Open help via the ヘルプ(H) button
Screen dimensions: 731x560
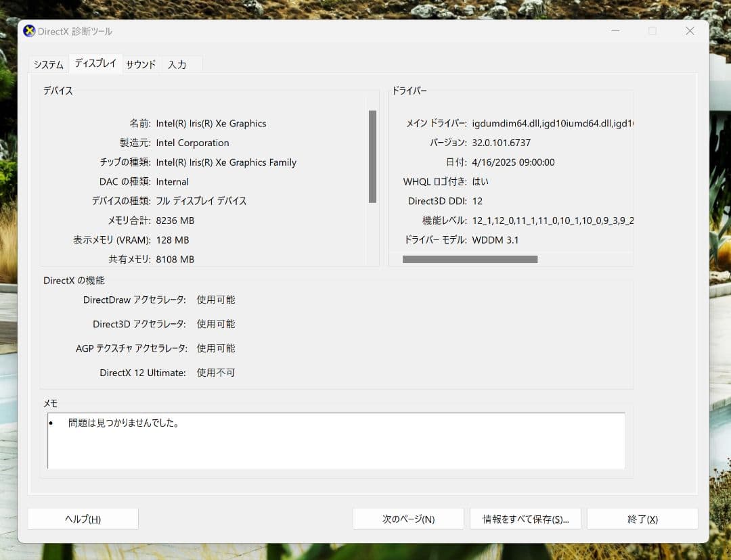(83, 518)
